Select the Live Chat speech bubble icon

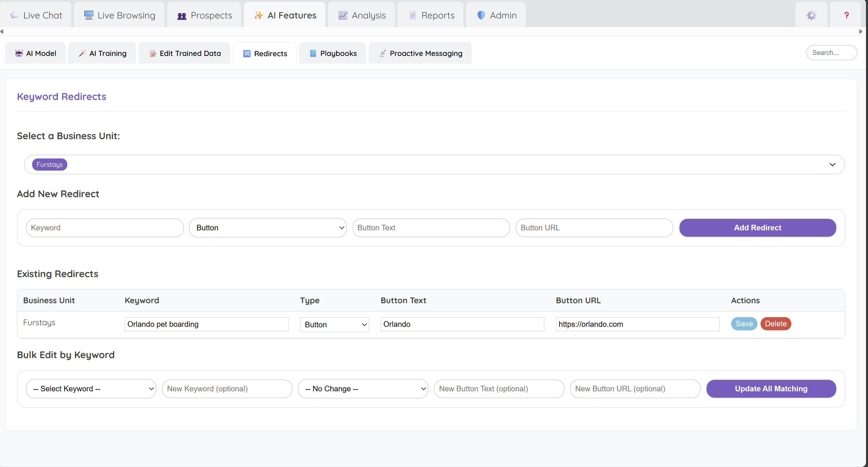(x=14, y=15)
